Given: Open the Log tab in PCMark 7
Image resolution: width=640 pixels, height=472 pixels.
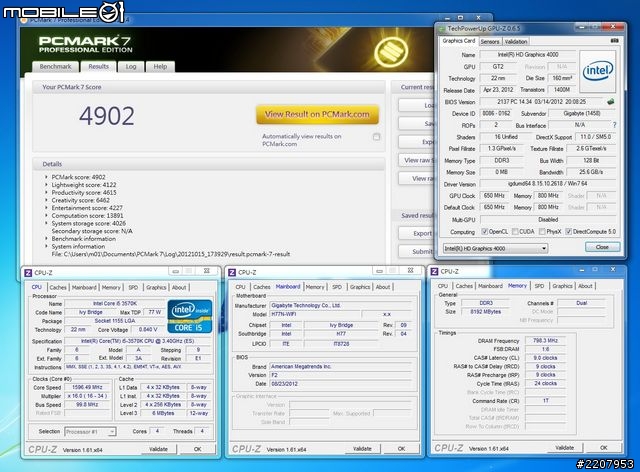Looking at the screenshot, I should [131, 67].
